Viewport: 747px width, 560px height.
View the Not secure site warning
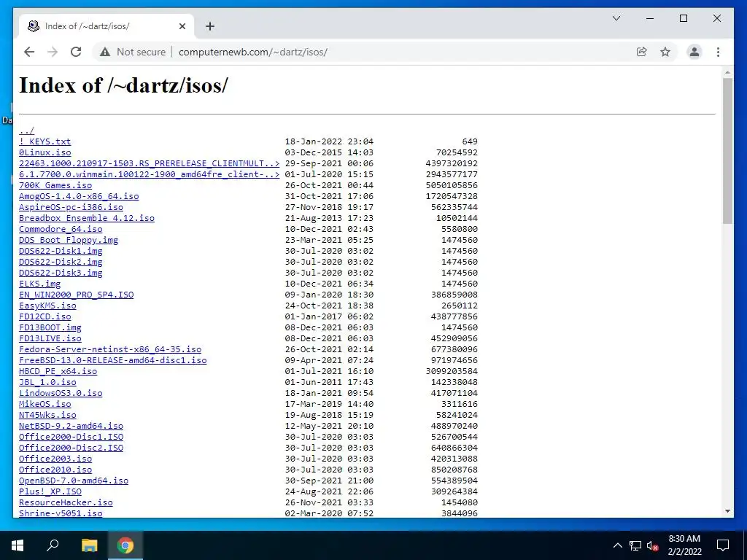[x=133, y=52]
